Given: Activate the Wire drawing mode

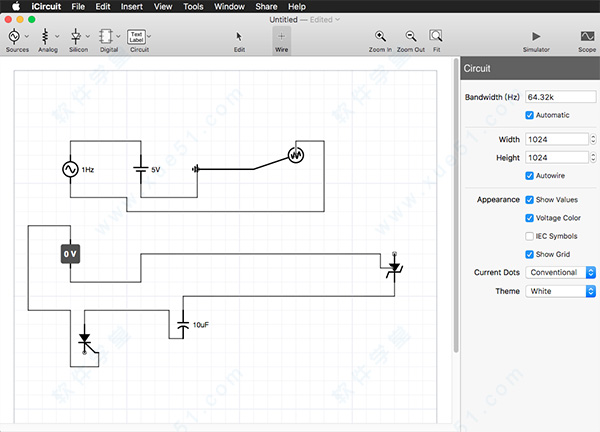Looking at the screenshot, I should pyautogui.click(x=282, y=41).
